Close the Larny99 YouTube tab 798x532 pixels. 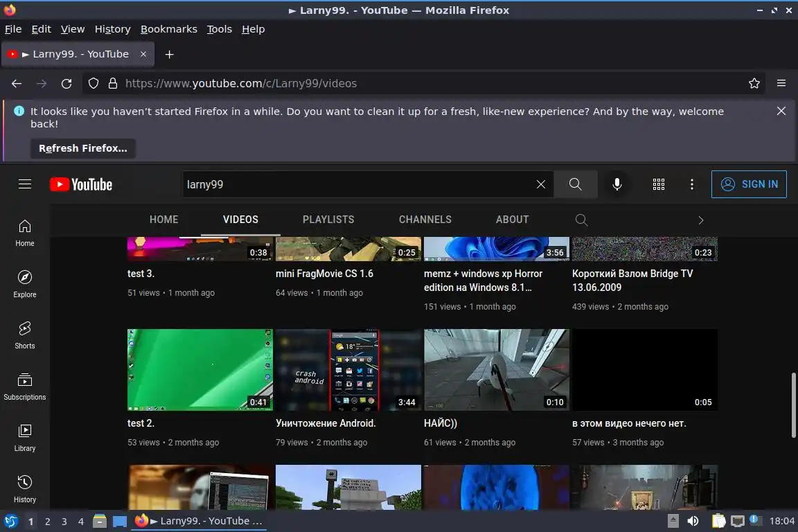143,54
